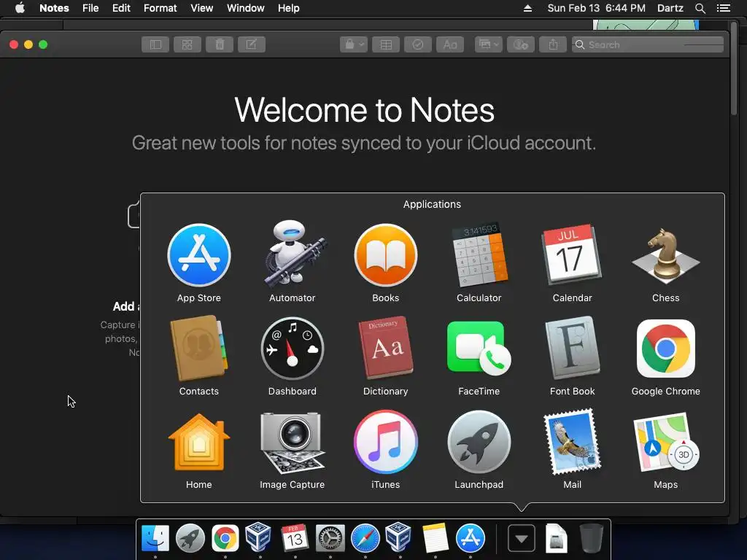Image resolution: width=747 pixels, height=560 pixels.
Task: Open the Calendar app with JUL 17 icon
Action: [572, 254]
